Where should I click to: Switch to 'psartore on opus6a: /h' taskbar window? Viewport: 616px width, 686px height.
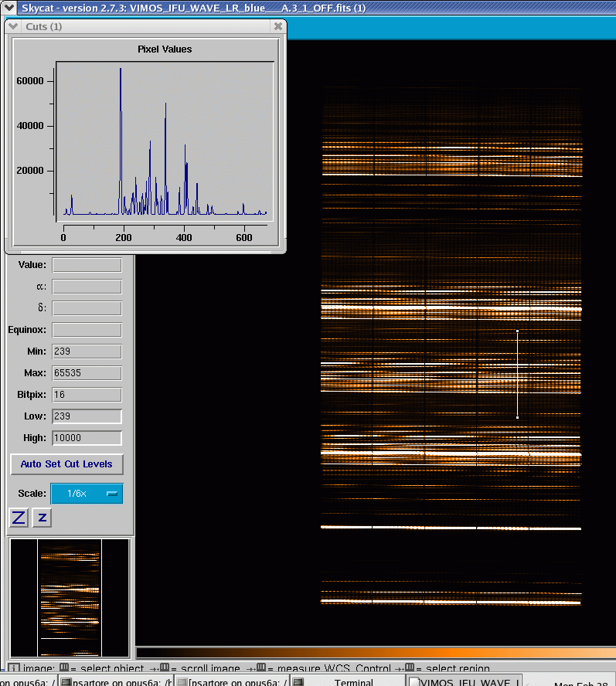click(x=116, y=681)
